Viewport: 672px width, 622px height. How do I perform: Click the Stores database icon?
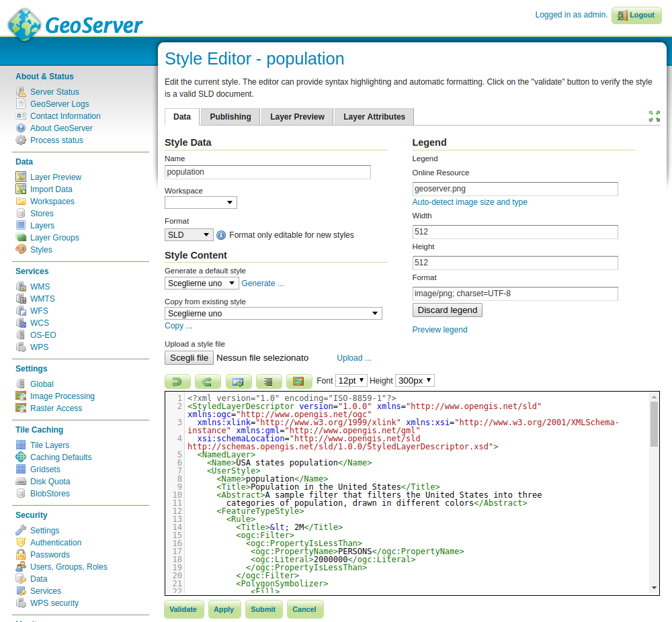point(21,214)
